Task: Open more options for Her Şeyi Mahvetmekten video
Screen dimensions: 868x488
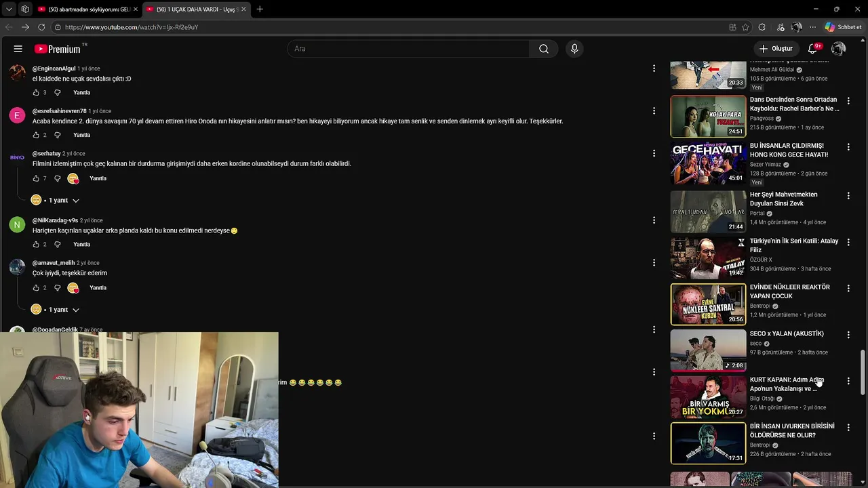Action: click(x=848, y=195)
